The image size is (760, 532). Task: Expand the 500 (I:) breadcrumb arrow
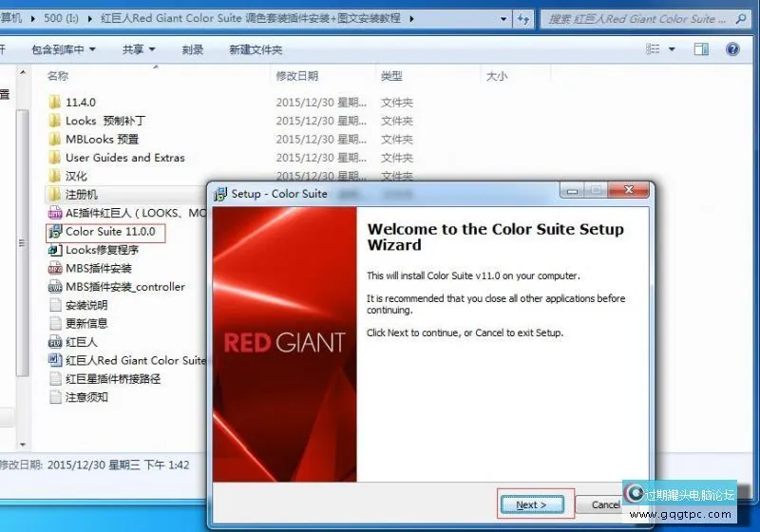tap(89, 19)
